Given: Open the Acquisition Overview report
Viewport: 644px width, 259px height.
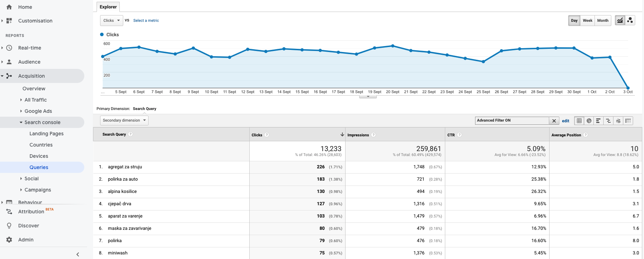Looking at the screenshot, I should (34, 89).
